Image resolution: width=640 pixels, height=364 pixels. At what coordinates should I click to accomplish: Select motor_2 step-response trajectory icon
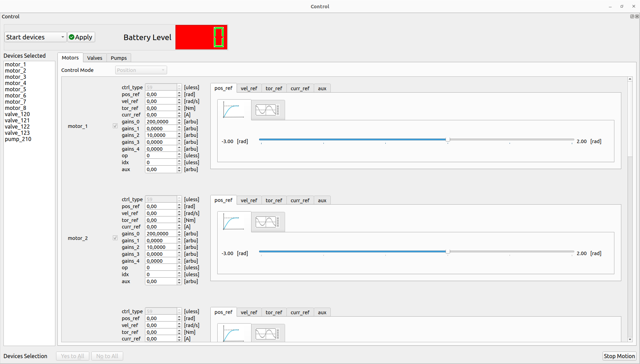pos(234,222)
